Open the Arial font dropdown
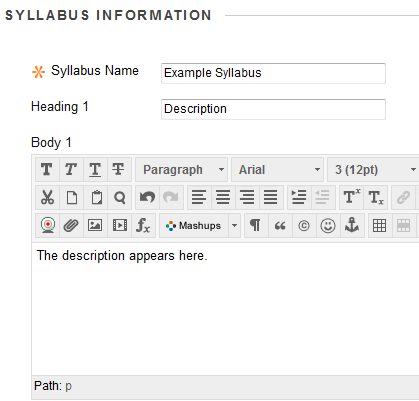 pos(278,170)
